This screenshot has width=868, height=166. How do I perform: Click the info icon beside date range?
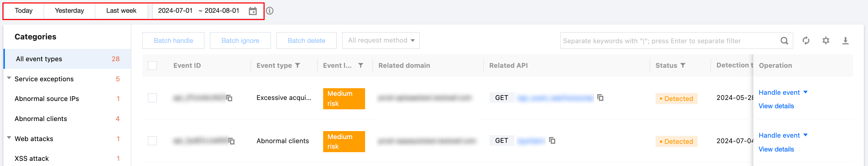(270, 11)
